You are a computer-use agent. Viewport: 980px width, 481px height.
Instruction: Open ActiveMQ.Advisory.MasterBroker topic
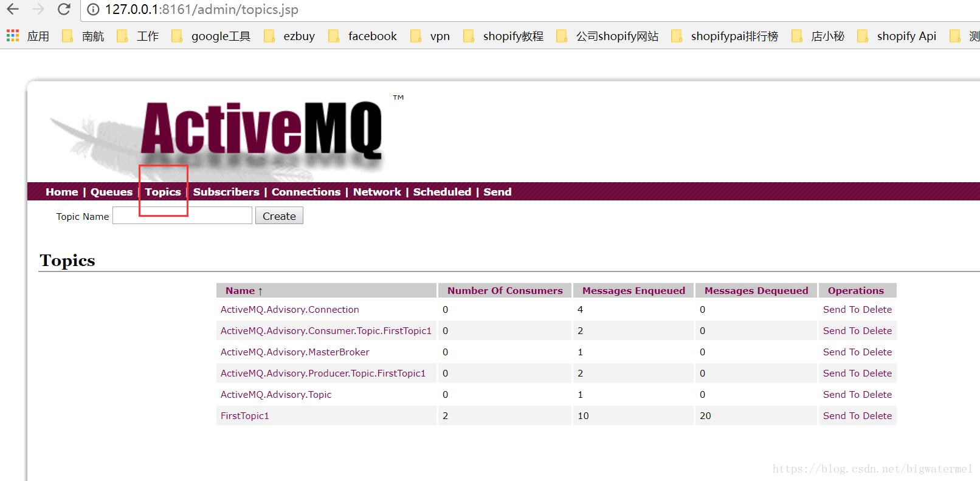(295, 352)
